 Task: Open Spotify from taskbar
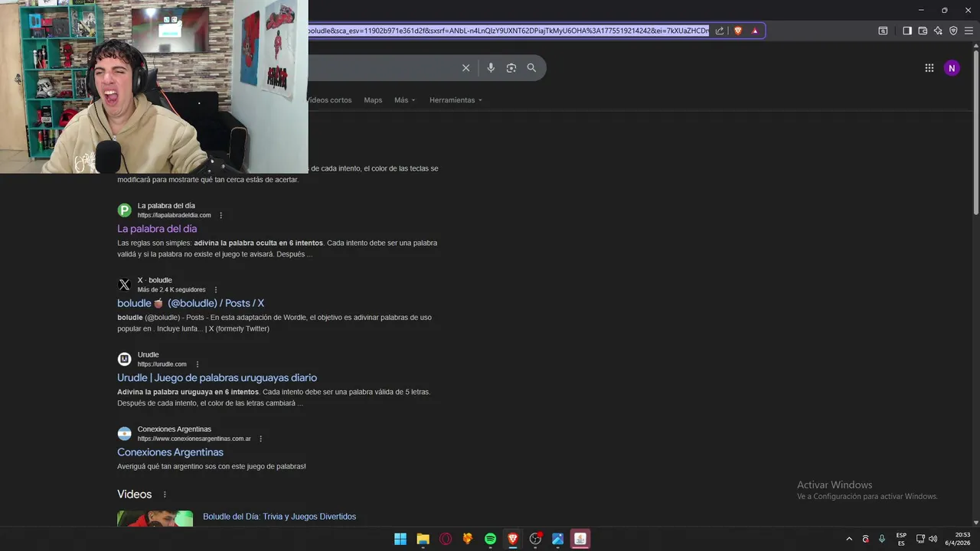point(491,539)
